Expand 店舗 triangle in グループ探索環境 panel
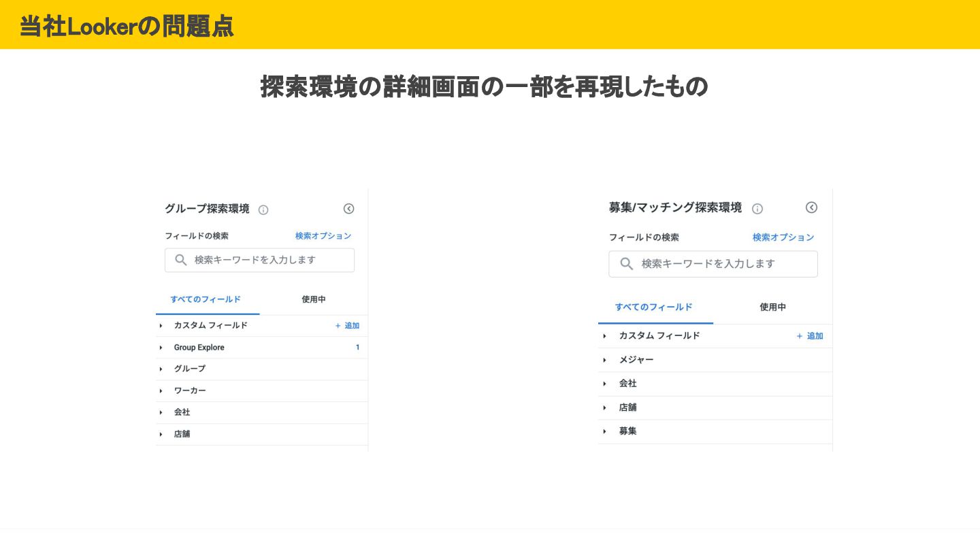Screen dimensions: 980x551 pyautogui.click(x=161, y=434)
